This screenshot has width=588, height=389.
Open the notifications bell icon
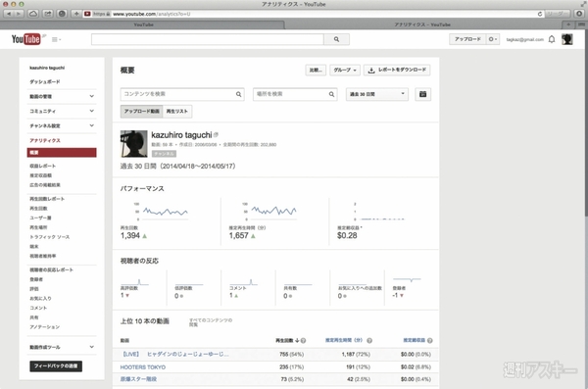click(552, 39)
